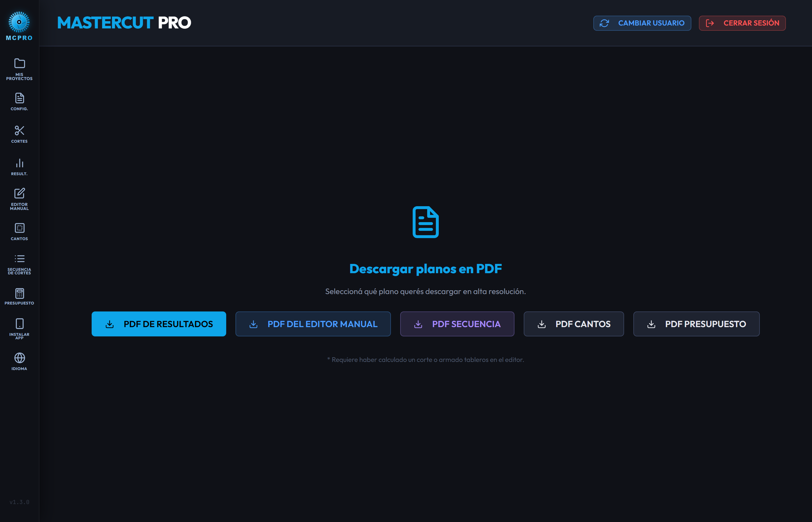Click the 'Seleccioná qué plano' subtitle text

coord(426,291)
